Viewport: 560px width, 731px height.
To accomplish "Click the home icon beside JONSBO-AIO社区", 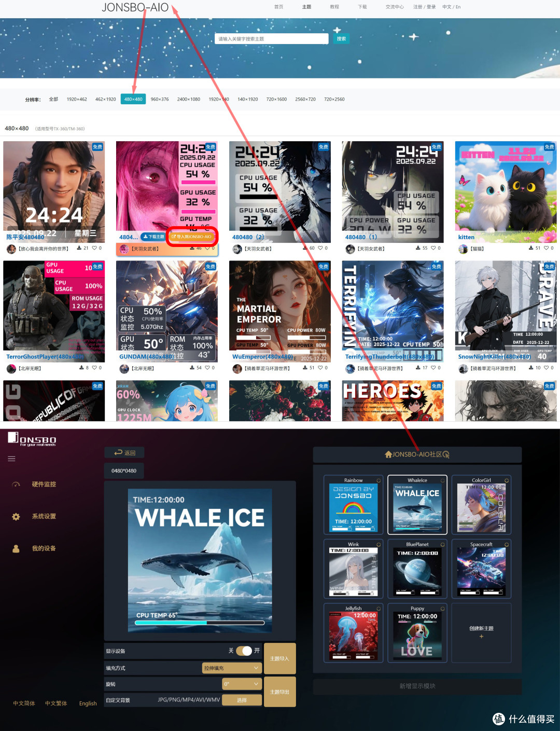I will click(x=388, y=454).
